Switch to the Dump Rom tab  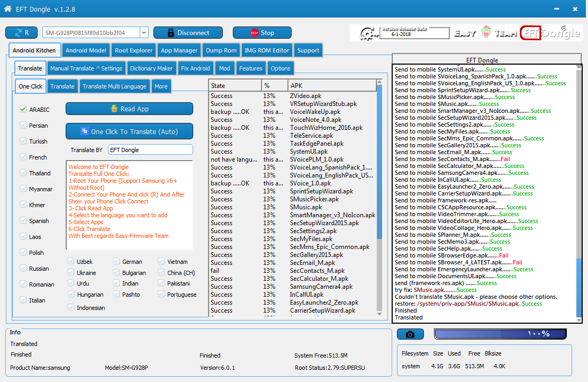click(221, 50)
